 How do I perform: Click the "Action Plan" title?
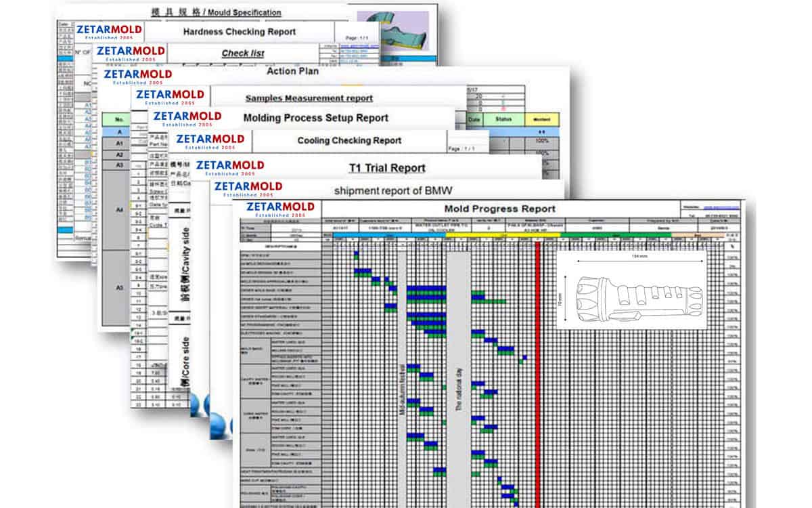(292, 71)
